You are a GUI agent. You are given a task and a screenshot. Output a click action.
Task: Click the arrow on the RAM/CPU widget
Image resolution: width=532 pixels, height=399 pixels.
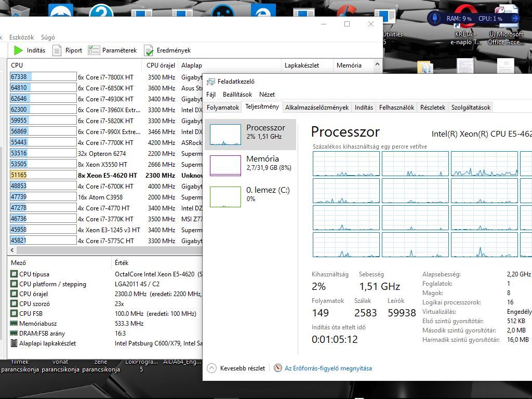pos(515,18)
